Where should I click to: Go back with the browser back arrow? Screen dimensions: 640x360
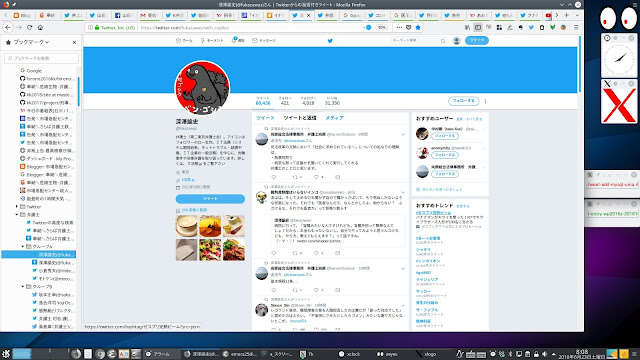(x=8, y=27)
